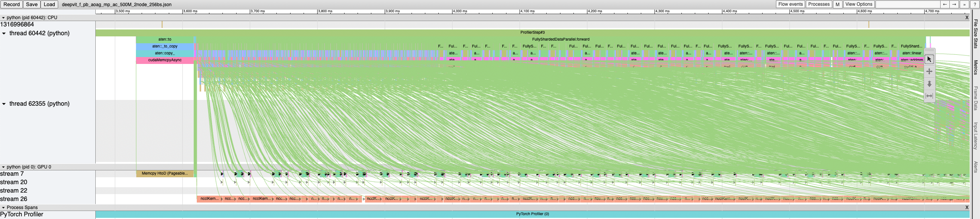The width and height of the screenshot is (980, 219).
Task: Collapse thread 60442 (python) track
Action: (x=4, y=33)
